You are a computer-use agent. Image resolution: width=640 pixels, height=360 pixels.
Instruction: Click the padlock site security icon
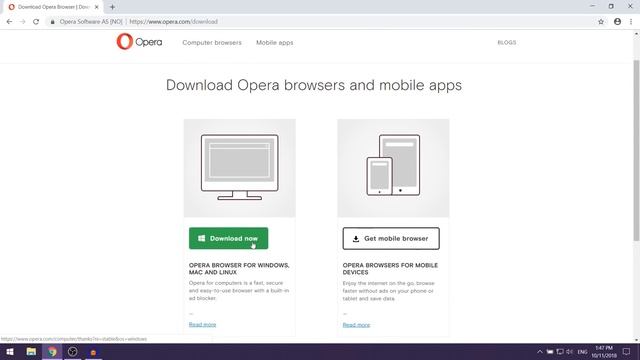[x=52, y=22]
